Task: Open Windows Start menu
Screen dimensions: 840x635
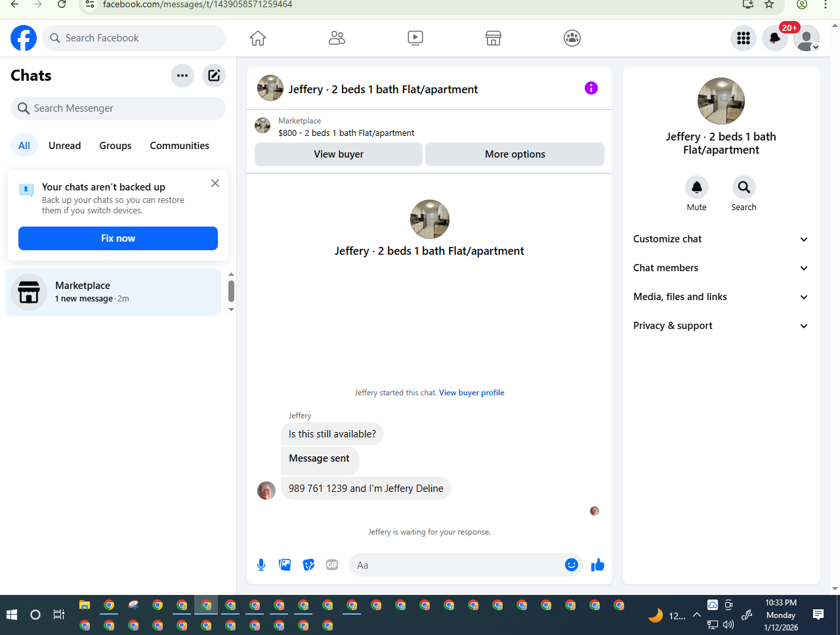Action: [11, 615]
